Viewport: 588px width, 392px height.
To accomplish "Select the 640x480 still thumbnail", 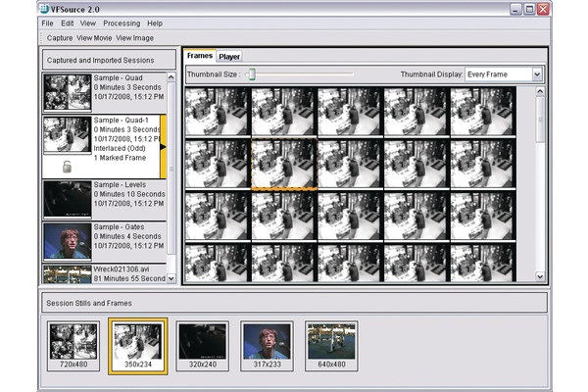I will click(x=331, y=344).
